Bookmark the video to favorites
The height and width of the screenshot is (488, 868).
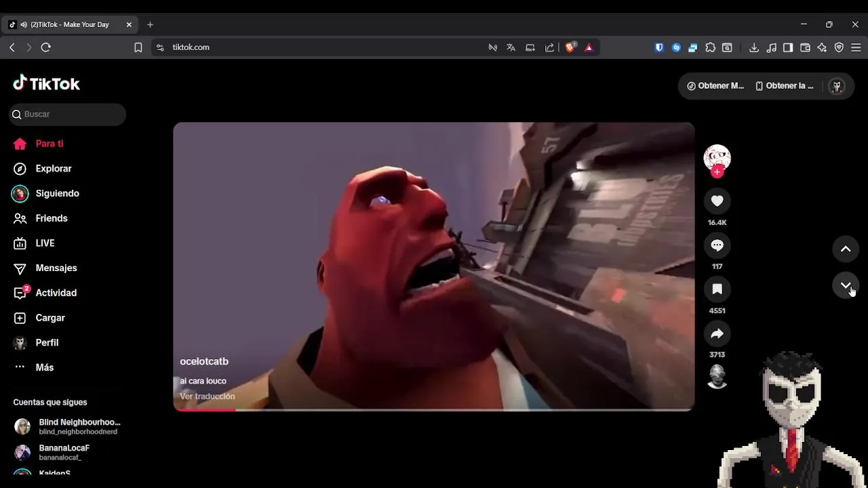[717, 289]
